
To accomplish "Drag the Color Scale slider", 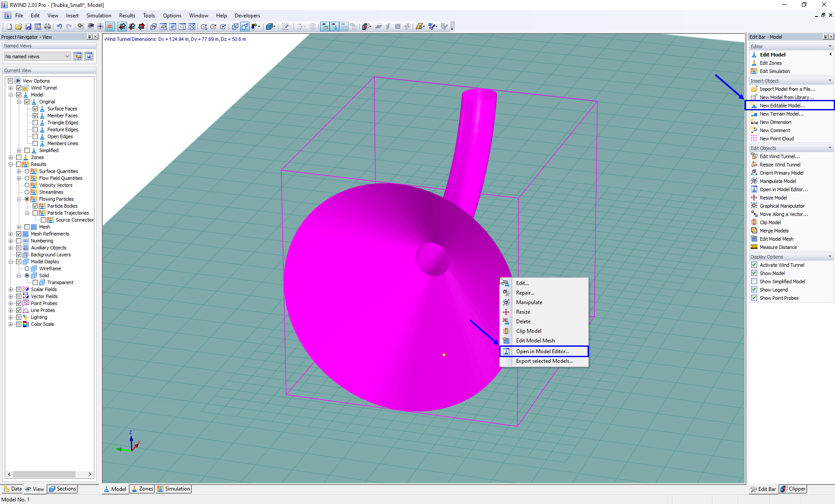I will point(42,324).
